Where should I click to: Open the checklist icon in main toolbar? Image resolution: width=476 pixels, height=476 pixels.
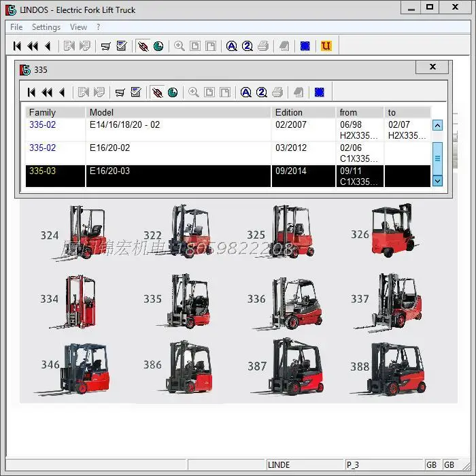pyautogui.click(x=122, y=46)
